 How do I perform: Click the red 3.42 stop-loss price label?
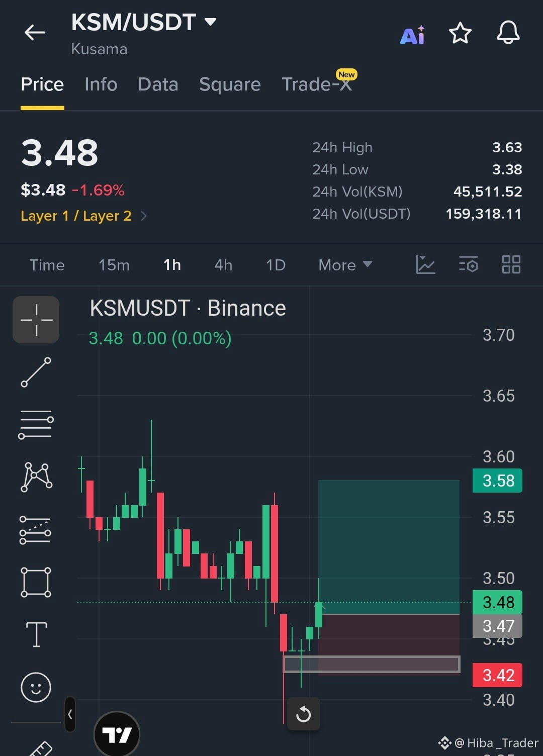pyautogui.click(x=498, y=675)
